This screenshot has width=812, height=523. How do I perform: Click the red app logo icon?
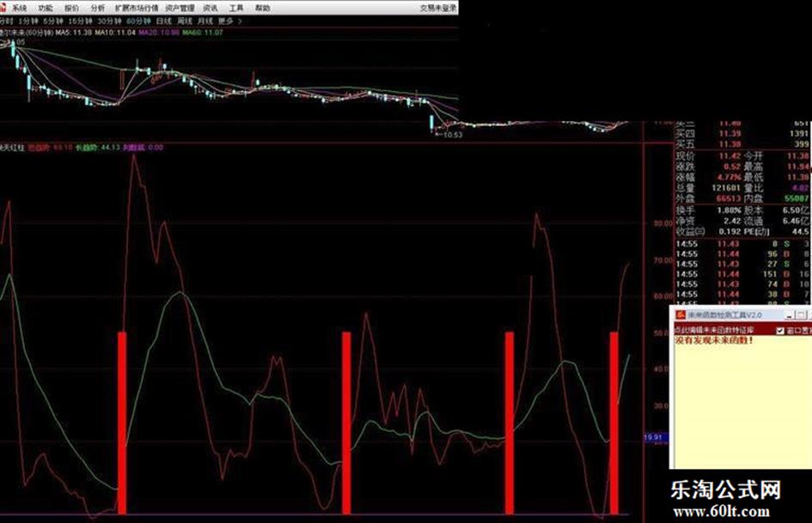point(3,8)
